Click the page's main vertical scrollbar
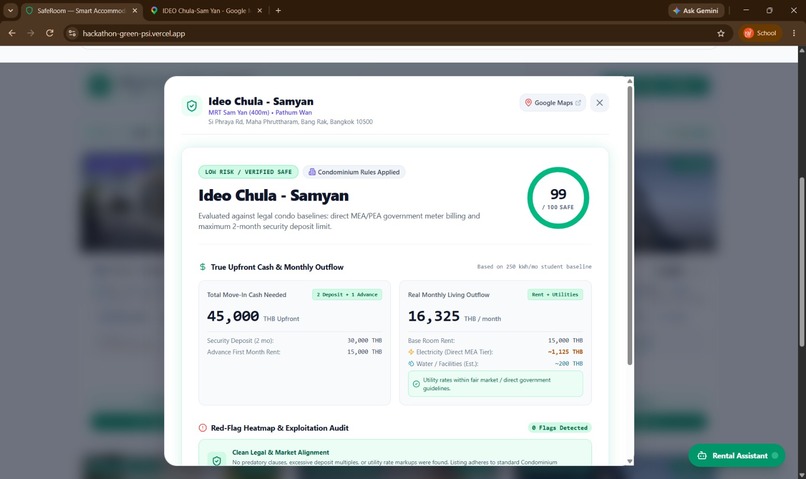The height and width of the screenshot is (479, 806). tap(802, 262)
